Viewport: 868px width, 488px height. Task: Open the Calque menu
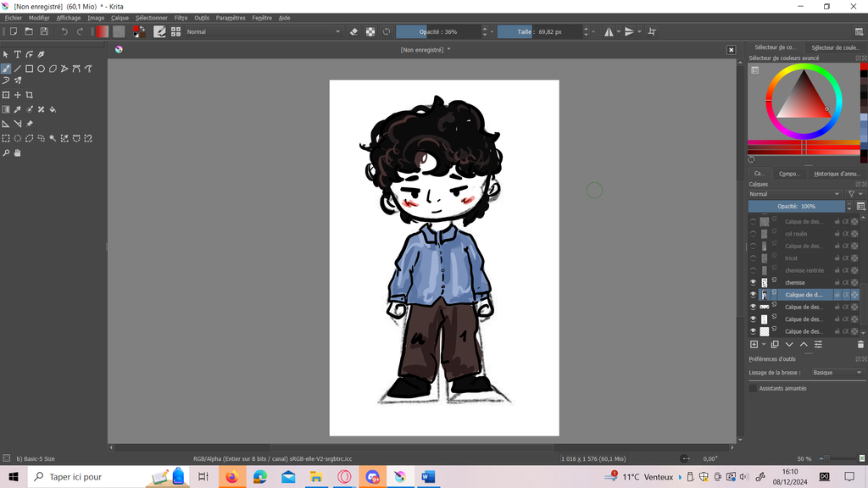point(120,18)
